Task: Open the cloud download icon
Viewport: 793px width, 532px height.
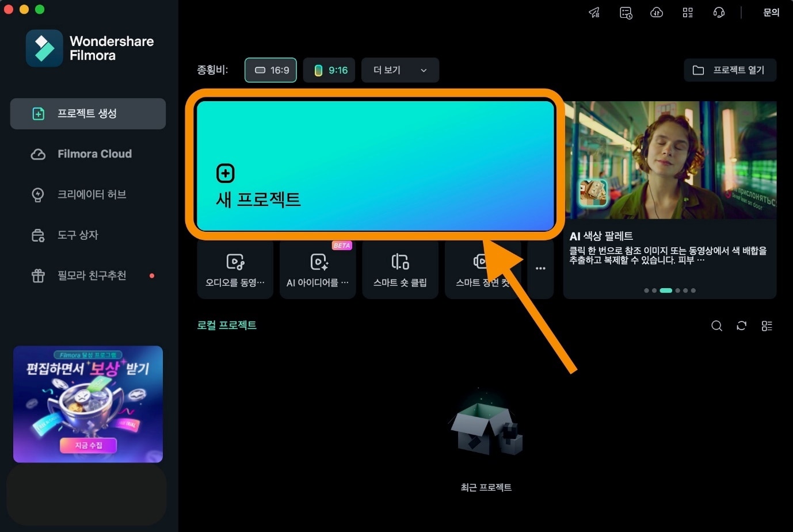Action: pos(657,13)
